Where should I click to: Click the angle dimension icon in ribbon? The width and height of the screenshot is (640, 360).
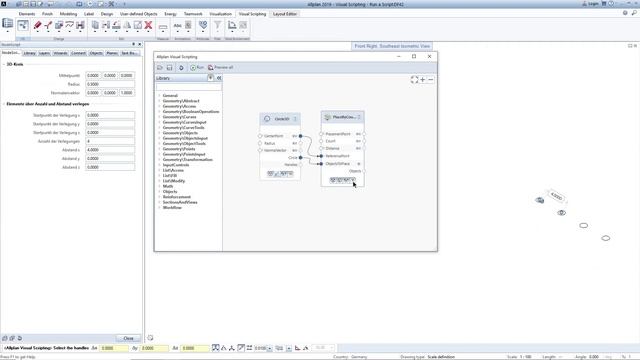click(232, 25)
